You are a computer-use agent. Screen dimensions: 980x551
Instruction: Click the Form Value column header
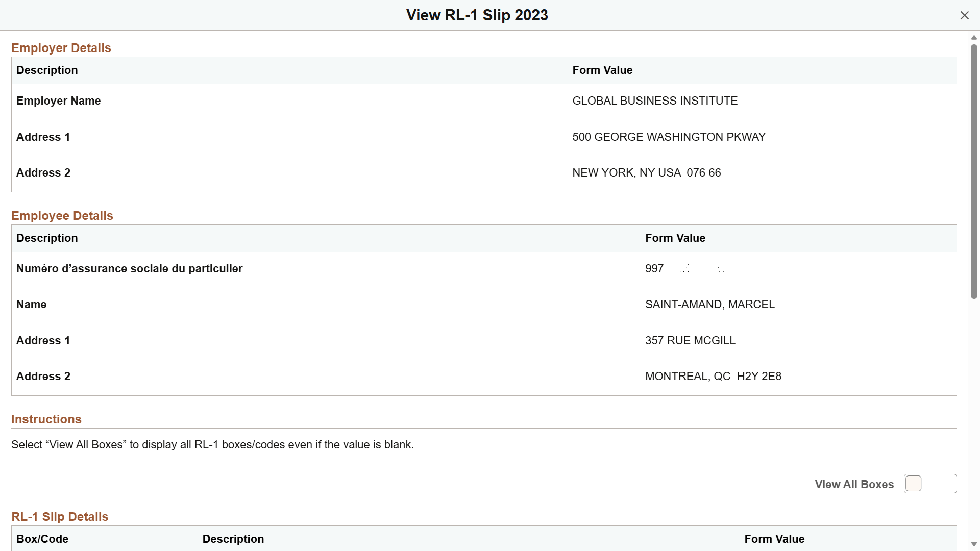(x=602, y=70)
